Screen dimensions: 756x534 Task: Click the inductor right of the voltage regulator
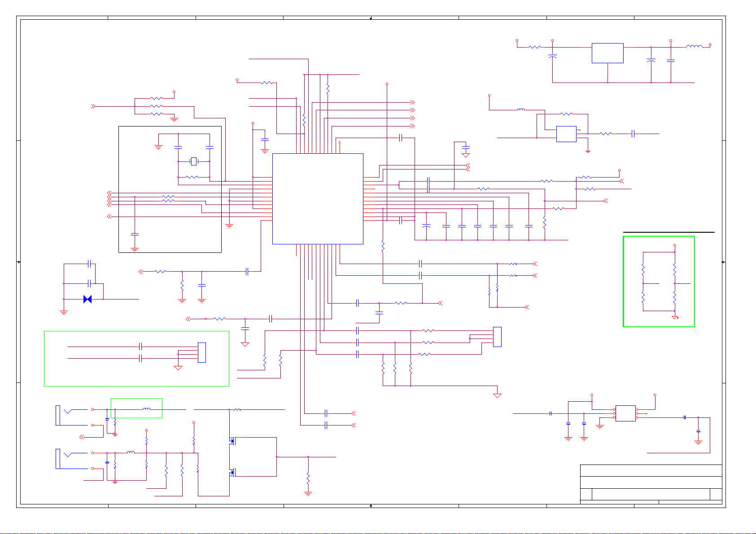pos(694,46)
